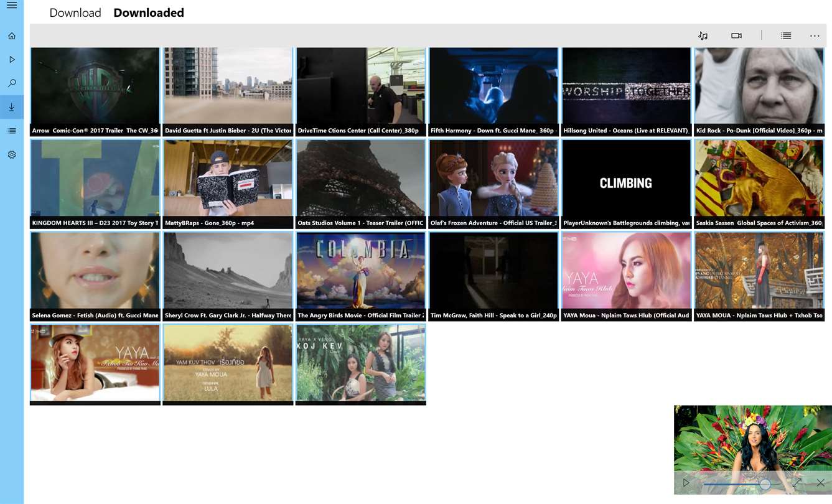
Task: Open Kid Rock - Po-Dunk video
Action: point(759,92)
